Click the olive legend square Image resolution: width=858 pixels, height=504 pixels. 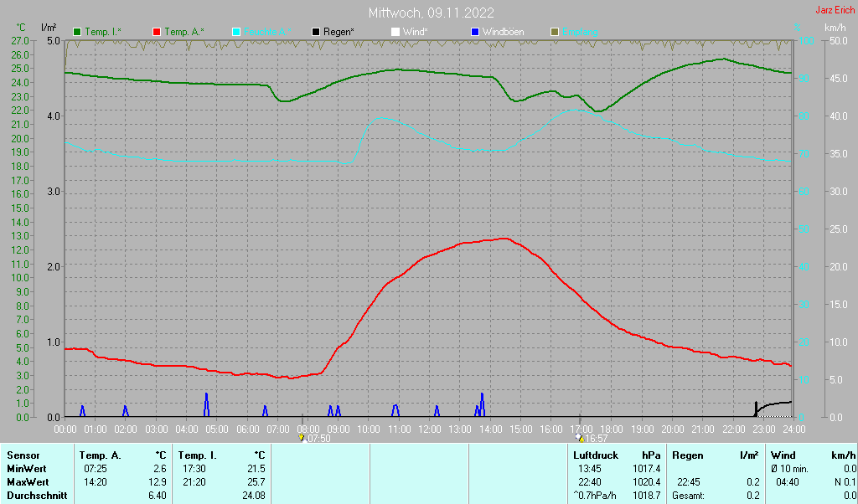point(554,32)
